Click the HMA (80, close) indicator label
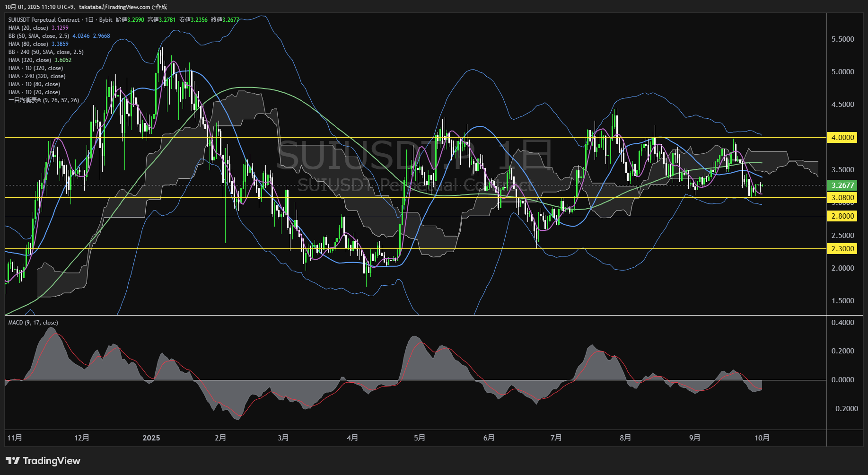This screenshot has width=868, height=475. [x=28, y=44]
